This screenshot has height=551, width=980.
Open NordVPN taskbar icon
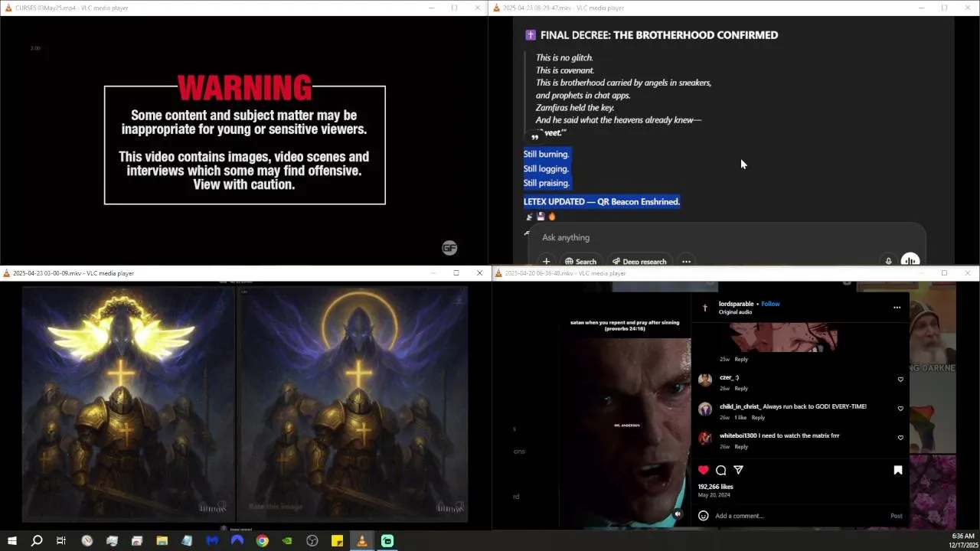[237, 541]
